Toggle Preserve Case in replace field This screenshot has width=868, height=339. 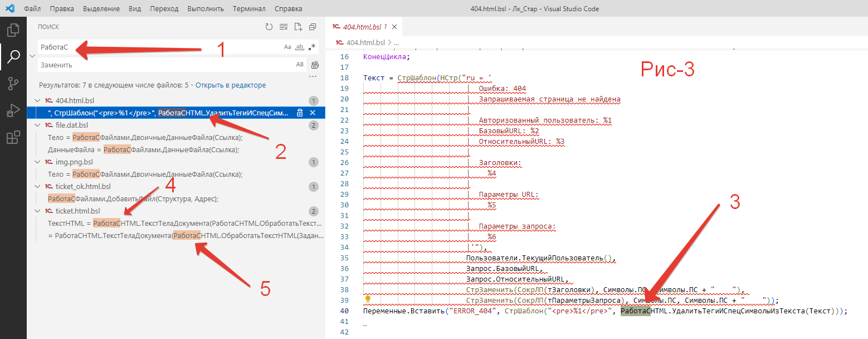300,65
